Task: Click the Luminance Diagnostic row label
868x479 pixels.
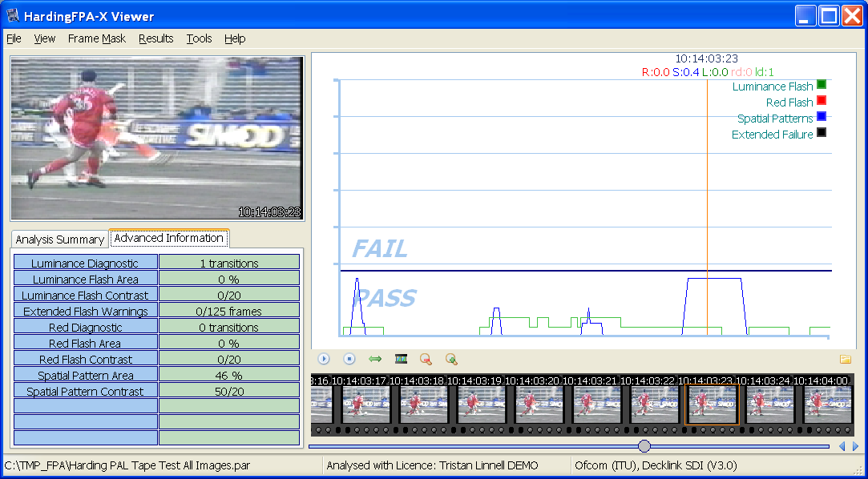Action: point(85,264)
